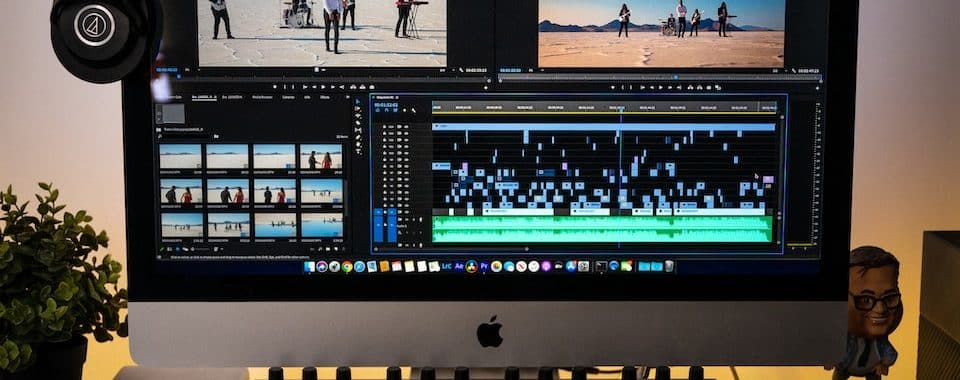
Task: Click the project panel thumbnail size slider
Action: click(201, 249)
